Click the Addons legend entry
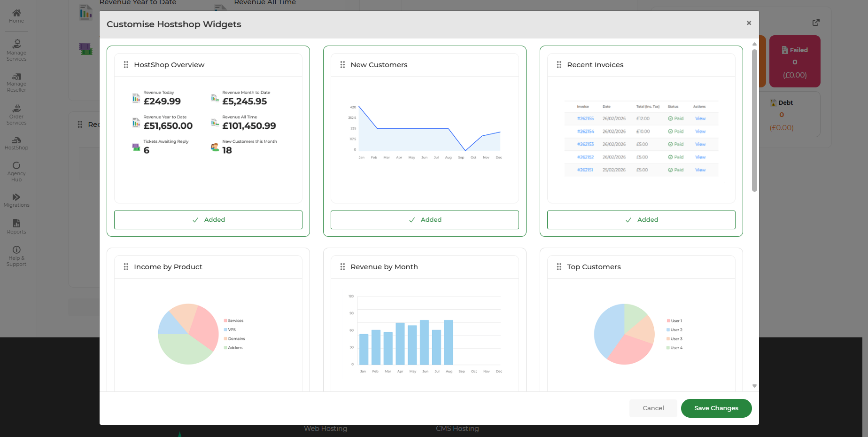 click(233, 348)
